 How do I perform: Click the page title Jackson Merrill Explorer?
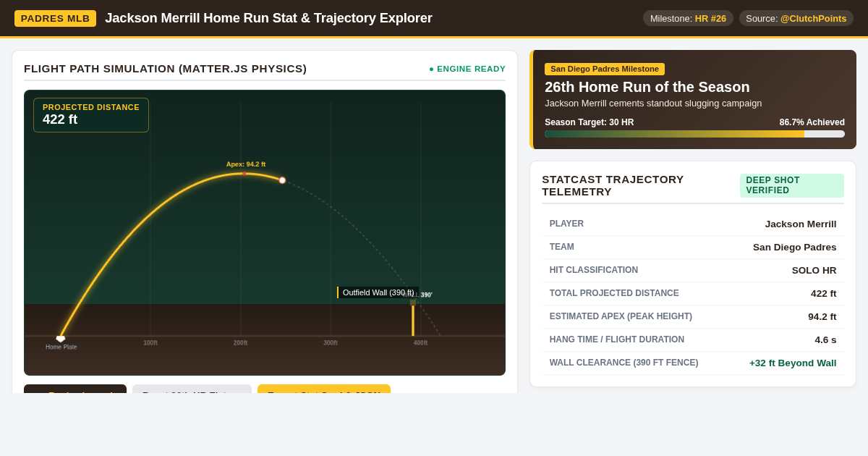click(x=268, y=18)
